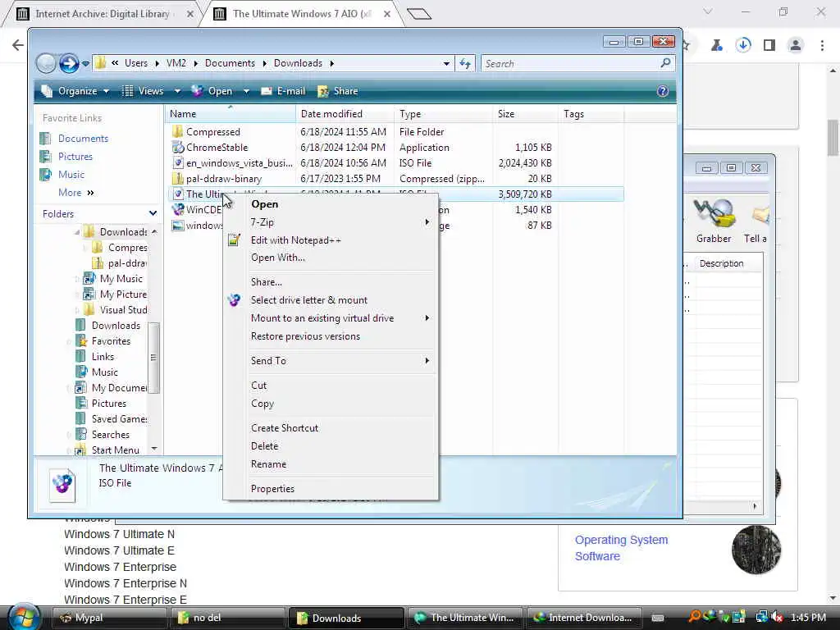Image resolution: width=840 pixels, height=630 pixels.
Task: Switch to Internet Archive: Digital Library tab
Action: 104,14
